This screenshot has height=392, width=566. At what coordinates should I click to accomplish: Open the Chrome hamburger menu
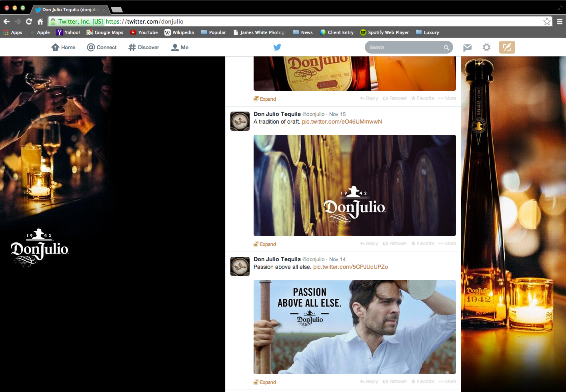[560, 22]
